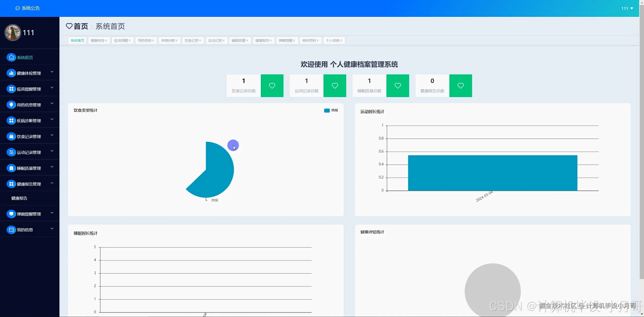This screenshot has width=644, height=317.
Task: Click the home icon beside 系统首页 in sidebar
Action: (11, 58)
